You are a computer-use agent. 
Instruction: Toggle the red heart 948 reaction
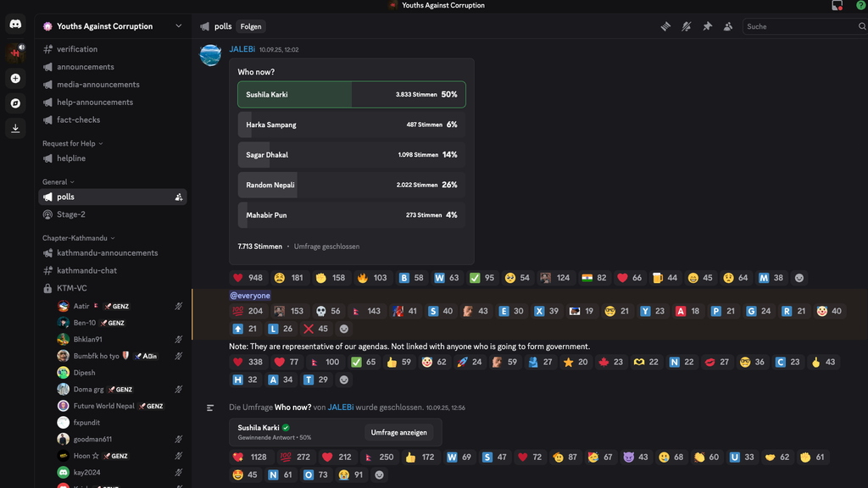tap(248, 278)
